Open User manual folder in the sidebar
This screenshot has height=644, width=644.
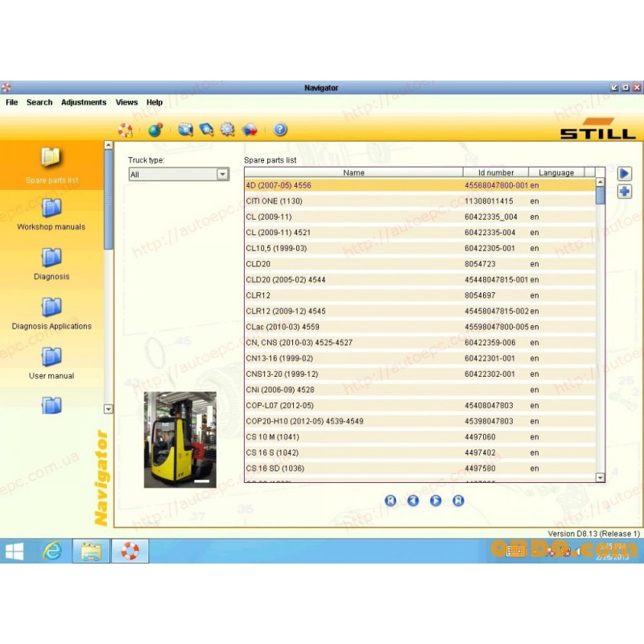coord(52,364)
